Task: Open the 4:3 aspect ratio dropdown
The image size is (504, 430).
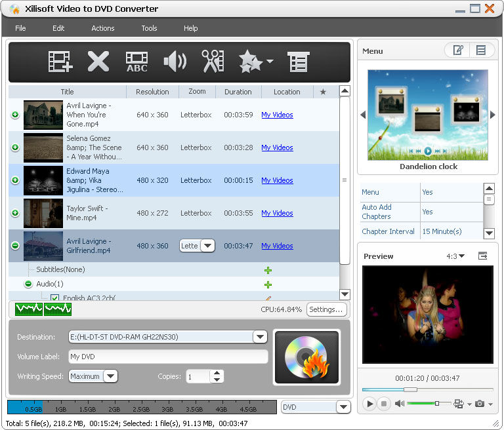Action: click(x=455, y=256)
